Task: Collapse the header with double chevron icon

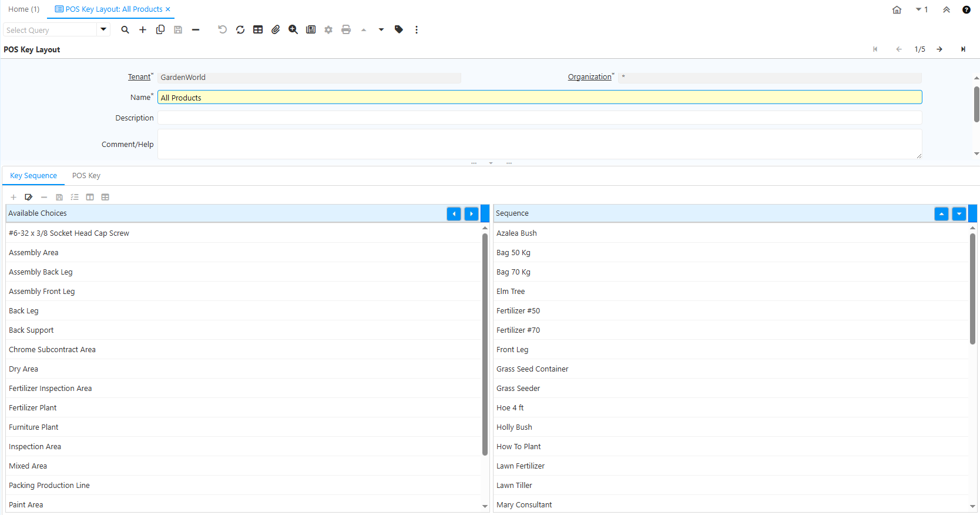Action: (x=947, y=10)
